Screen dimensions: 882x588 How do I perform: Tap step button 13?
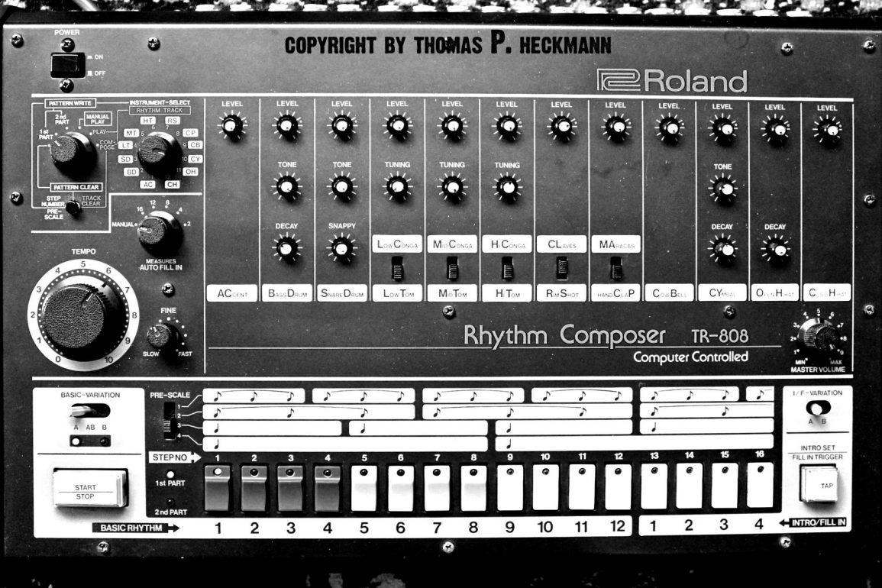click(654, 486)
